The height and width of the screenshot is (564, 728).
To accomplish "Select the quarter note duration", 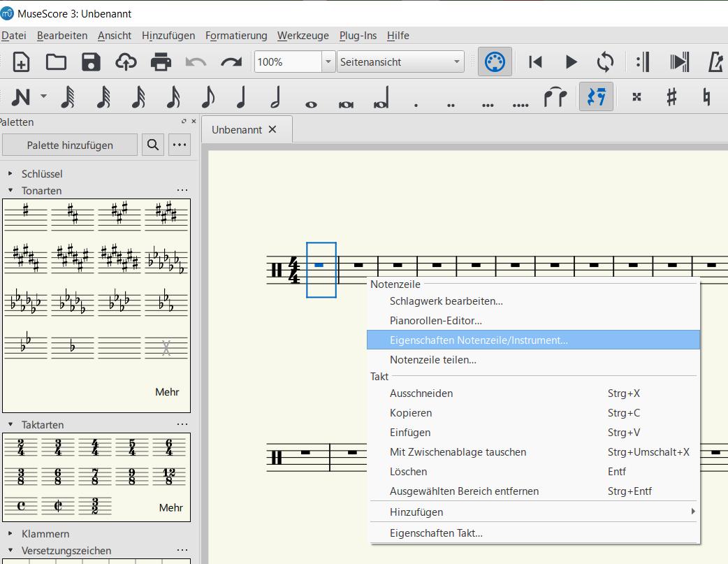I will click(x=241, y=96).
